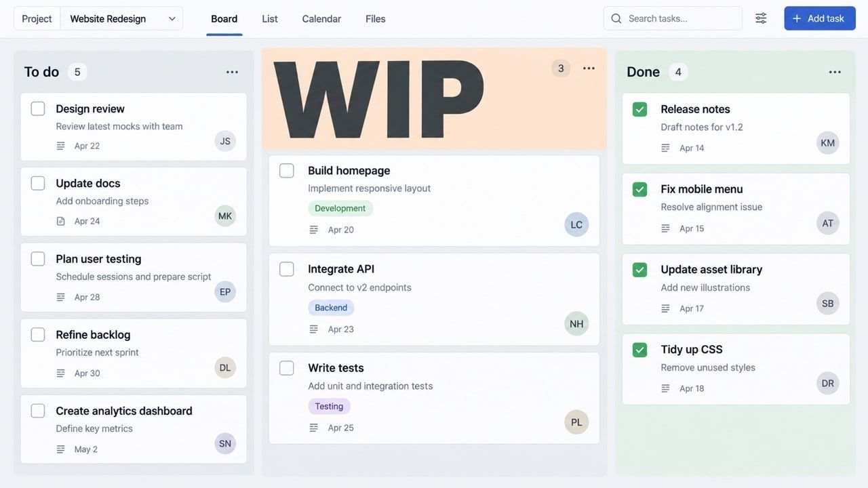
Task: Uncheck the Tidy up CSS checkbox
Action: [639, 350]
